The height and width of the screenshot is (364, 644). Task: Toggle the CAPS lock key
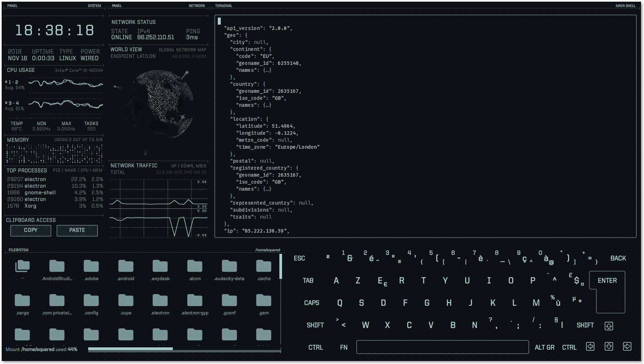pyautogui.click(x=311, y=303)
